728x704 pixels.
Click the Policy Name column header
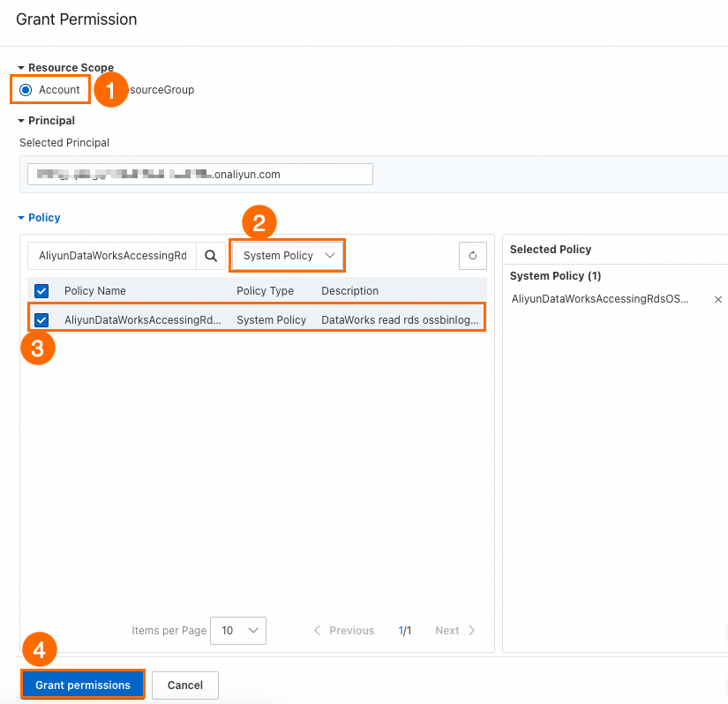pyautogui.click(x=95, y=291)
